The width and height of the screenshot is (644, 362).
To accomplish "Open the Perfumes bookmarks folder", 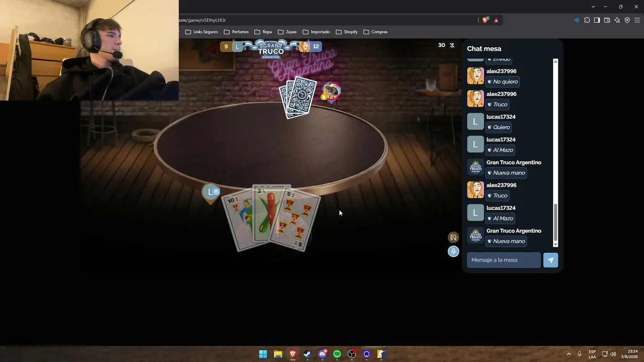I will [236, 32].
